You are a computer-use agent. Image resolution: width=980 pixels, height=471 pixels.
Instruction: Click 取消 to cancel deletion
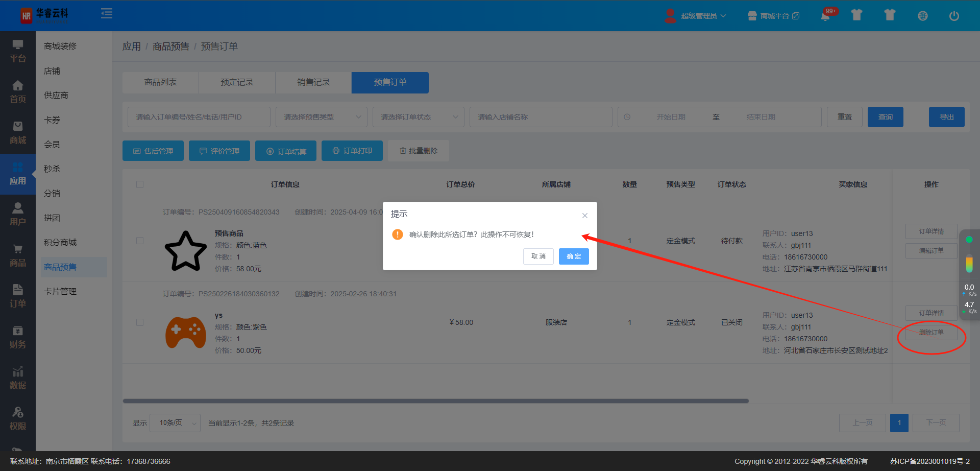click(538, 256)
